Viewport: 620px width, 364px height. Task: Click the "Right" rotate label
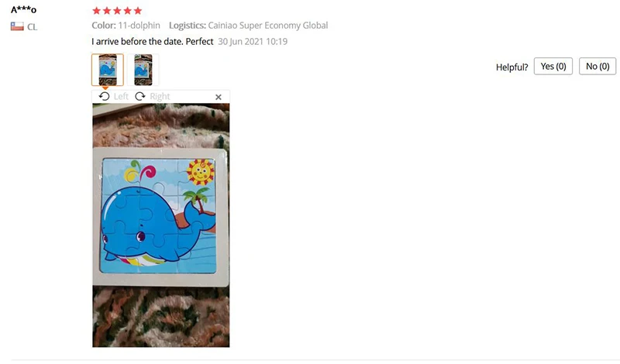pyautogui.click(x=160, y=97)
